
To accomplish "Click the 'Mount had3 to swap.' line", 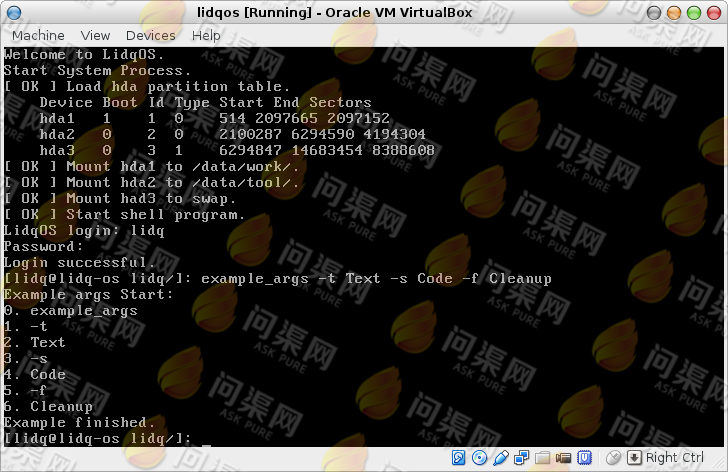I will pyautogui.click(x=120, y=199).
